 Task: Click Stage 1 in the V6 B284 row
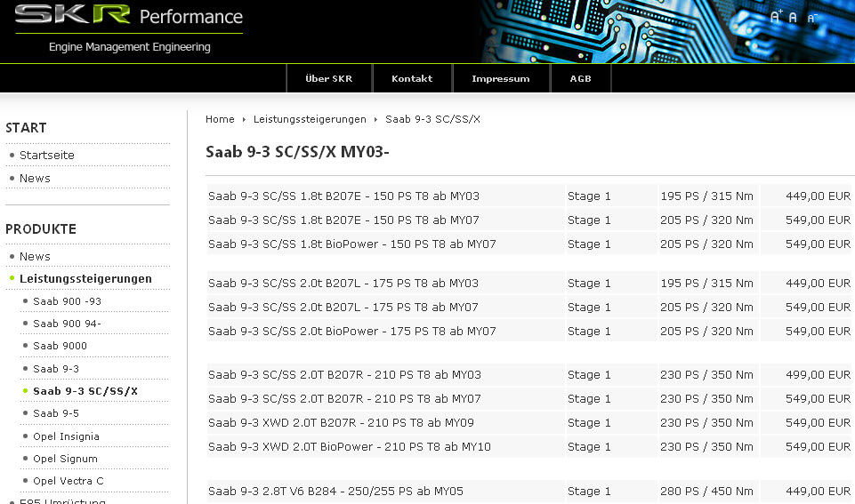589,492
